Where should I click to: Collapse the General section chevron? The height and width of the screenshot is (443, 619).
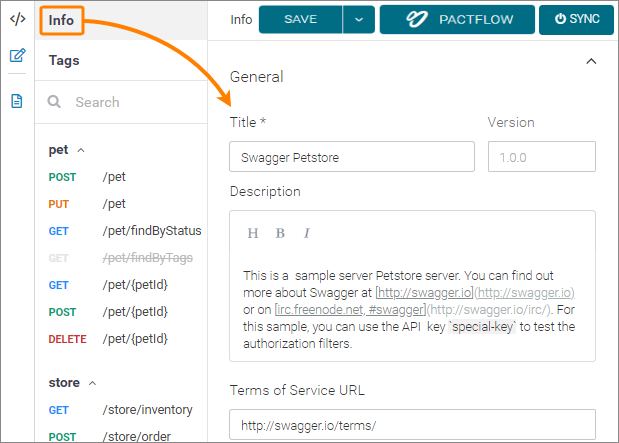tap(590, 61)
